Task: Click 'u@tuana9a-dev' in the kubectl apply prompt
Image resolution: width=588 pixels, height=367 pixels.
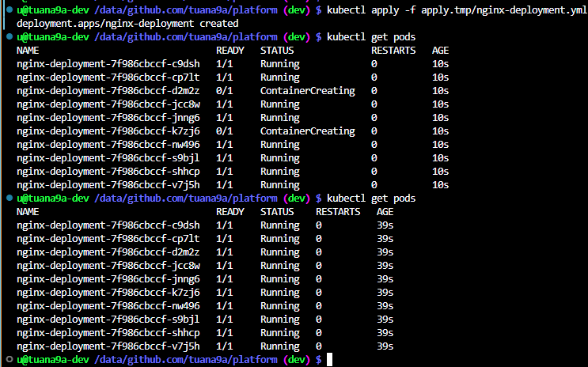Action: tap(53, 10)
